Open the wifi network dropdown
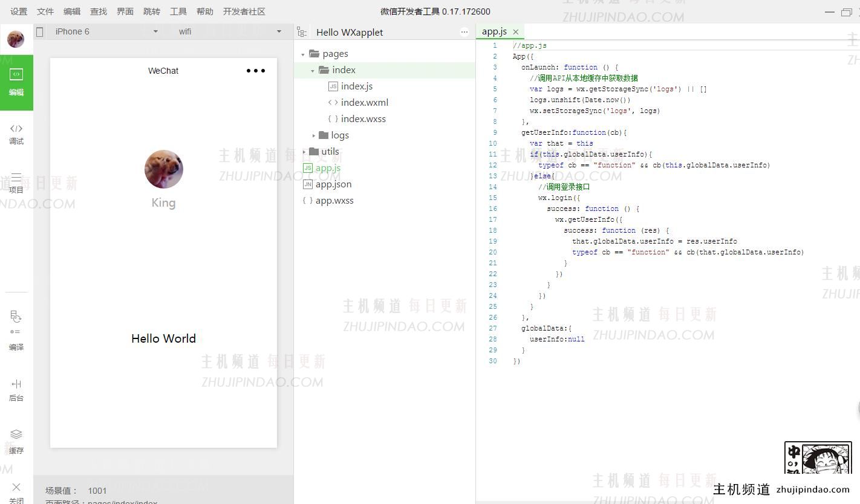The image size is (860, 504). pyautogui.click(x=229, y=31)
